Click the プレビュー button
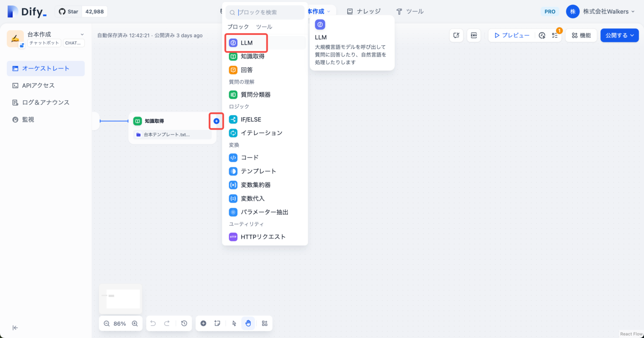This screenshot has width=644, height=338. click(x=512, y=36)
